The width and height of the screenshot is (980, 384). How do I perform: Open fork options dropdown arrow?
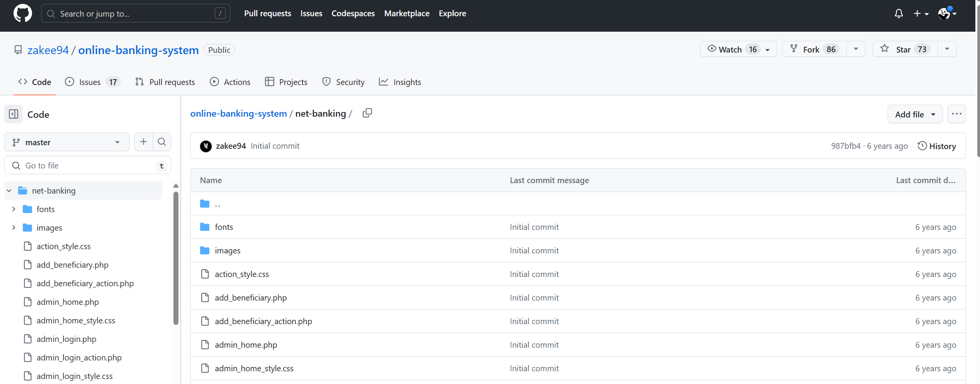[x=856, y=49]
